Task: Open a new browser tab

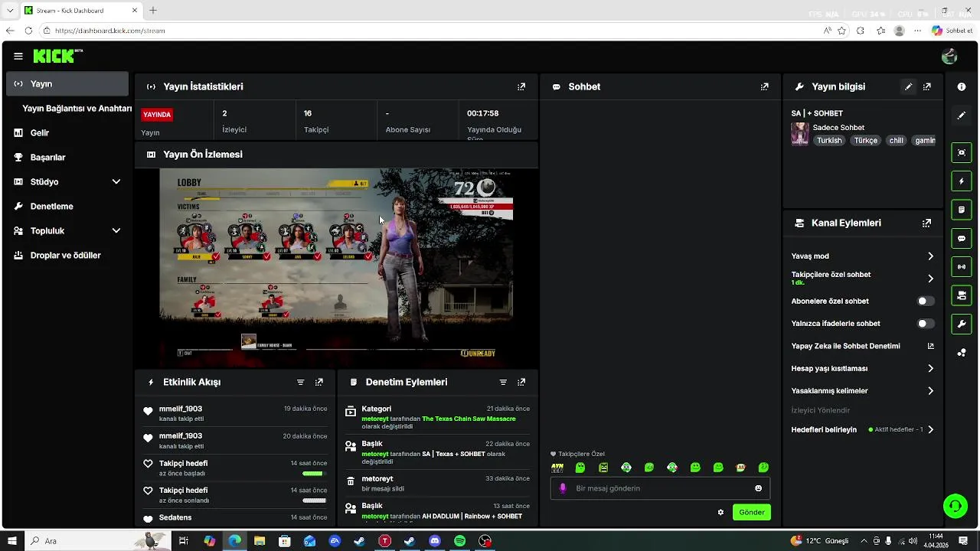Action: [153, 11]
